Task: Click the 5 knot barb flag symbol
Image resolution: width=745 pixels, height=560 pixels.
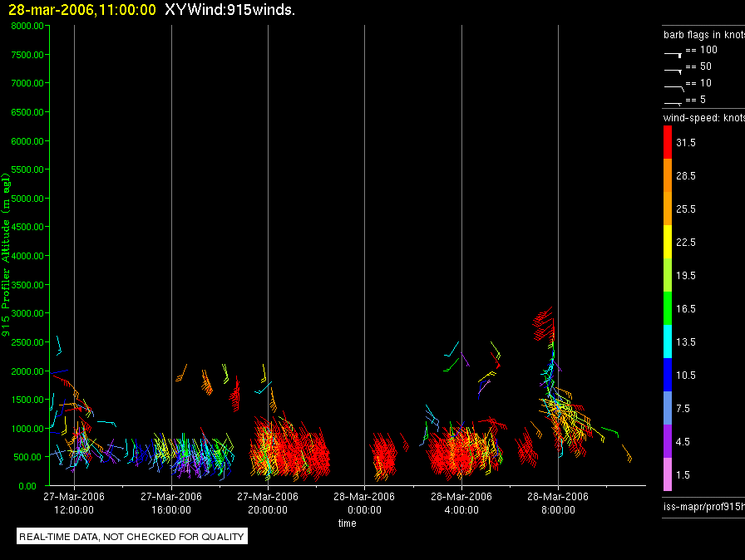Action: point(673,103)
